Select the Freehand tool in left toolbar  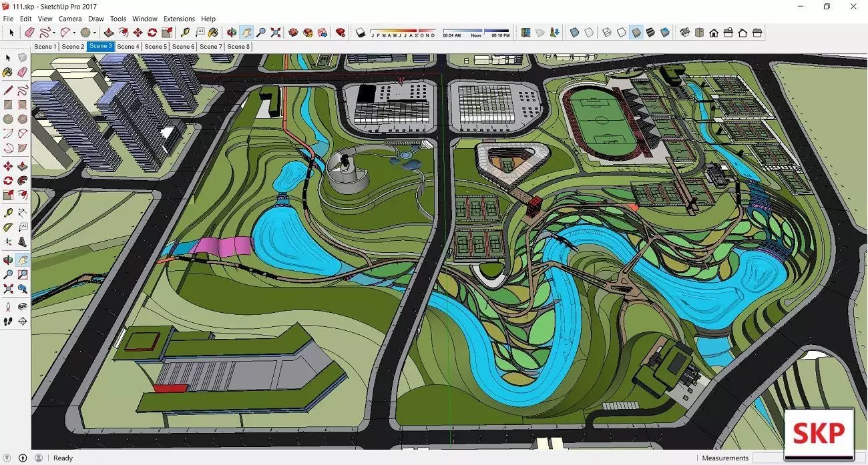point(23,89)
